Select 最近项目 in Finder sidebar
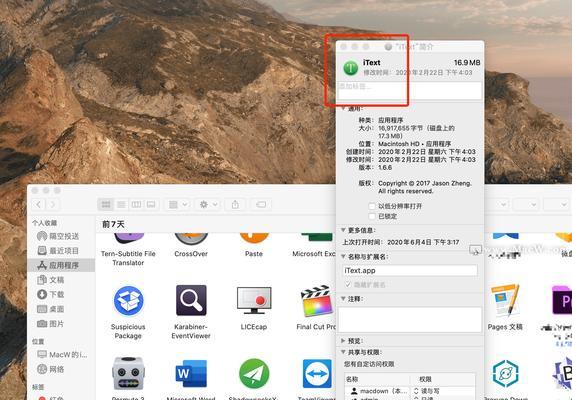 [x=61, y=251]
